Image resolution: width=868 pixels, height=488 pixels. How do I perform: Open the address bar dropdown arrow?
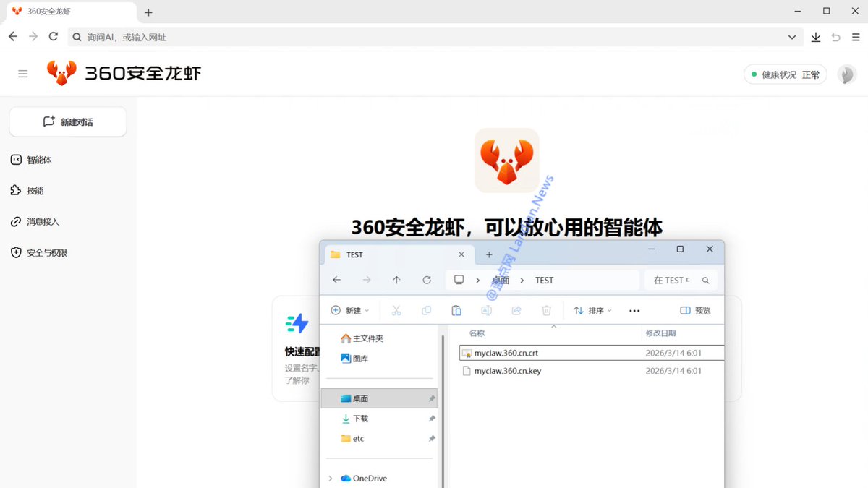pyautogui.click(x=792, y=37)
